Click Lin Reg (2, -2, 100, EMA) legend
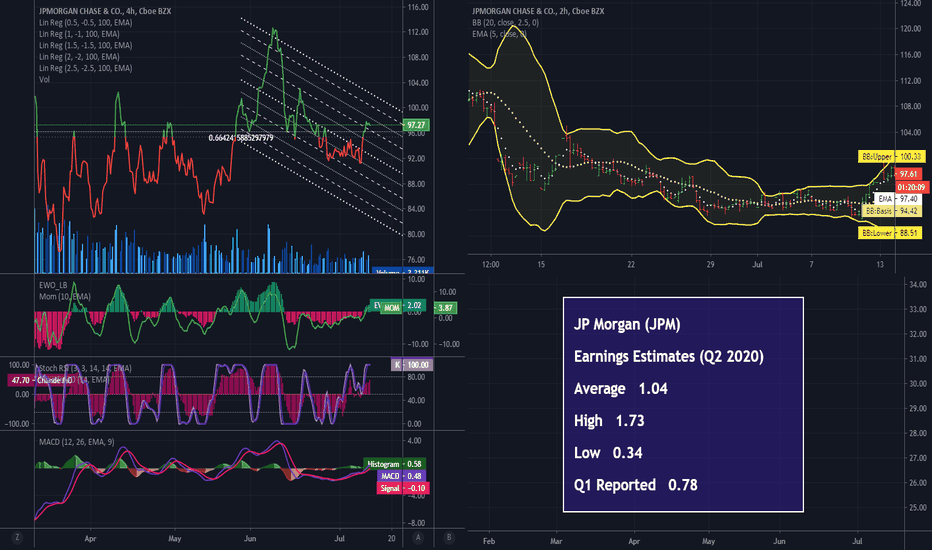Image resolution: width=932 pixels, height=550 pixels. (79, 57)
